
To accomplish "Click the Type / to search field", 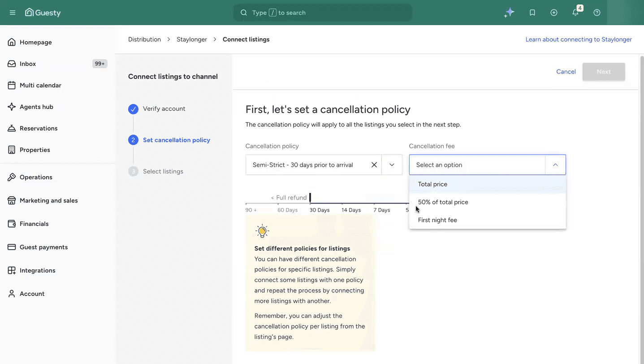I will 323,13.
